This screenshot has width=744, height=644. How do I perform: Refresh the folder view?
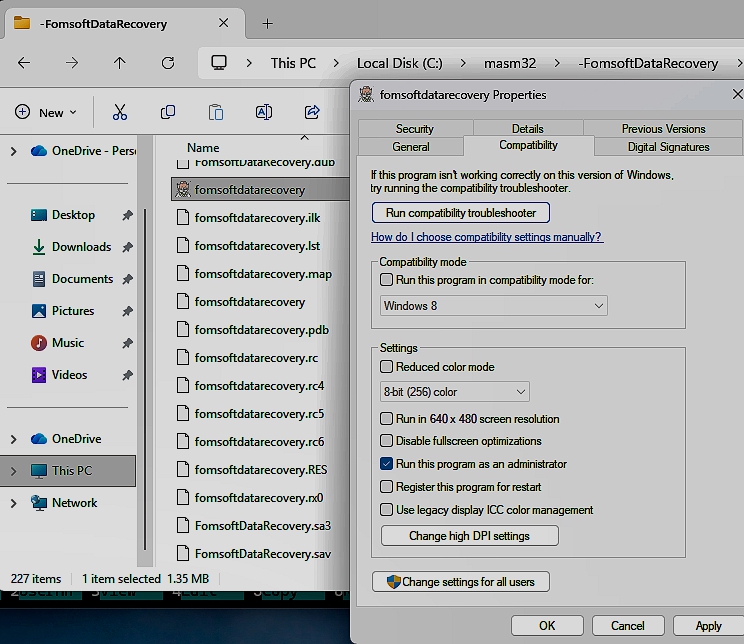167,63
